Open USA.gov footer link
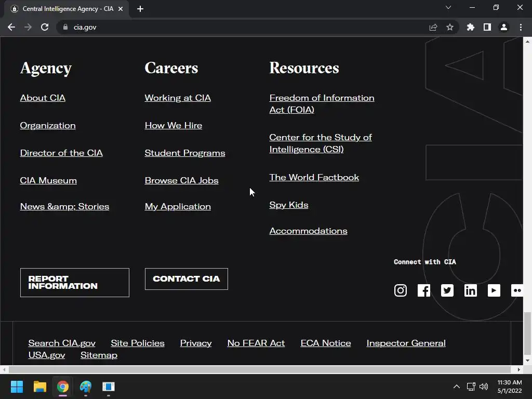Screen dimensions: 532x399 click(x=47, y=355)
